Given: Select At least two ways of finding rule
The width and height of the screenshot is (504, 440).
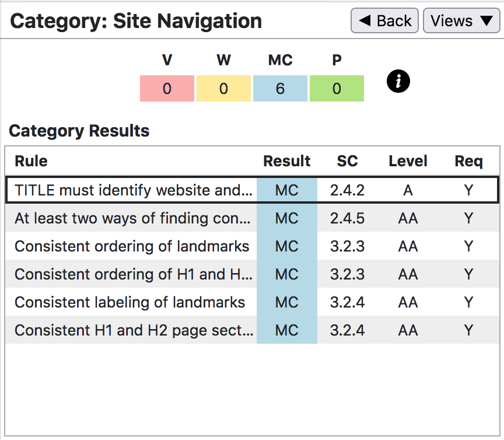Looking at the screenshot, I should click(134, 218).
